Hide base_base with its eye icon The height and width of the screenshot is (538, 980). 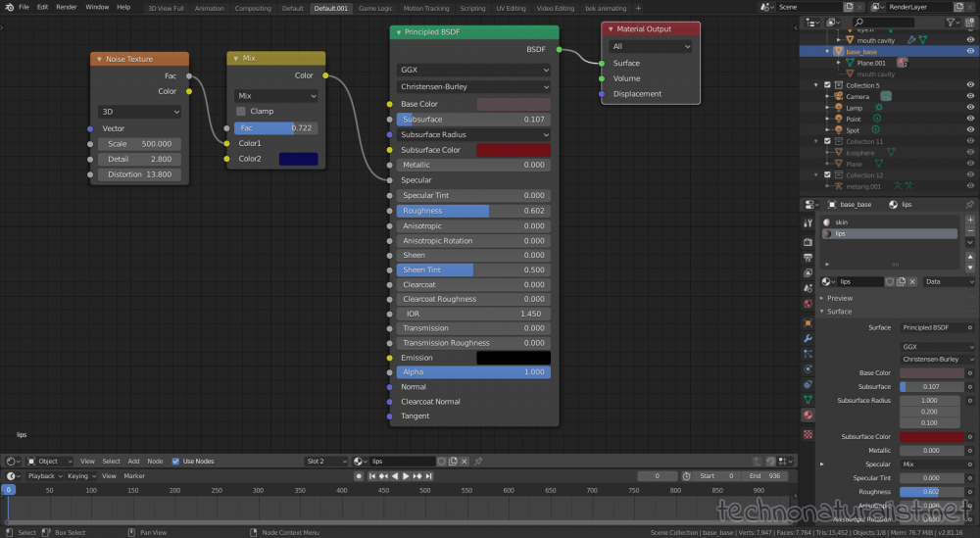(970, 51)
